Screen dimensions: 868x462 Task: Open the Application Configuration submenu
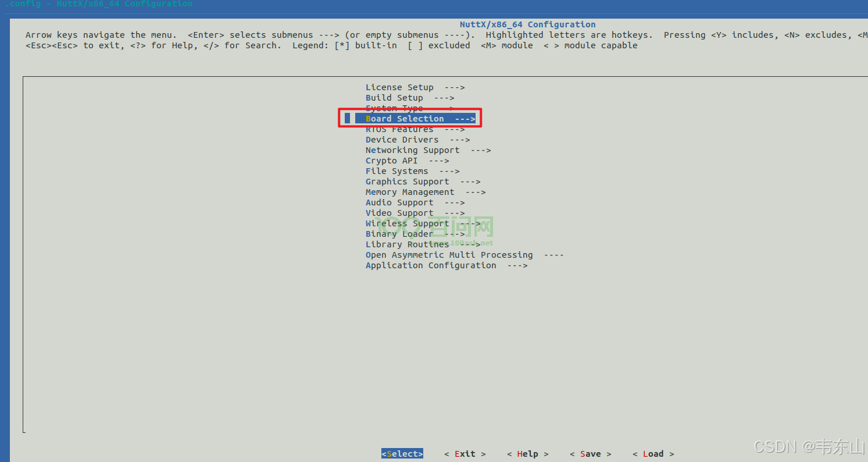coord(446,265)
